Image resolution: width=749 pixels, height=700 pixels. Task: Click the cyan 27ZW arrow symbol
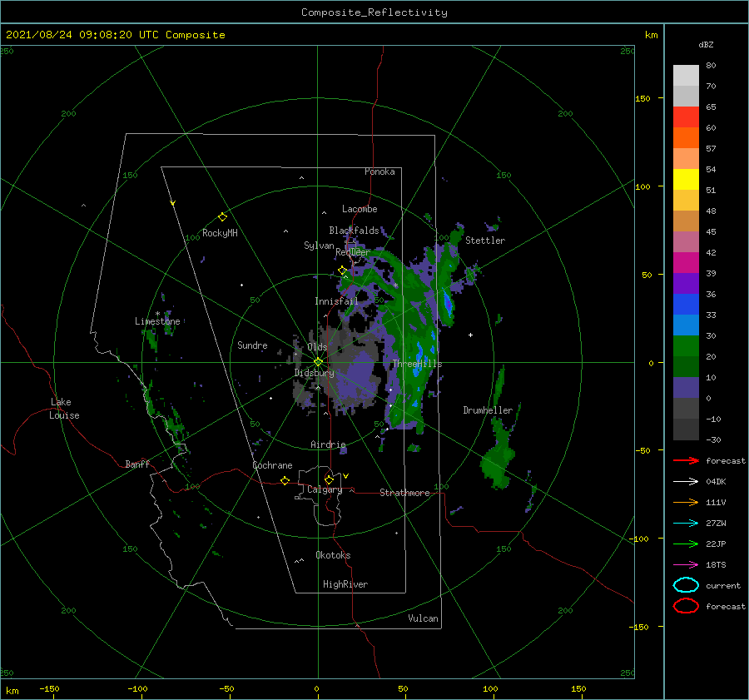tap(686, 524)
